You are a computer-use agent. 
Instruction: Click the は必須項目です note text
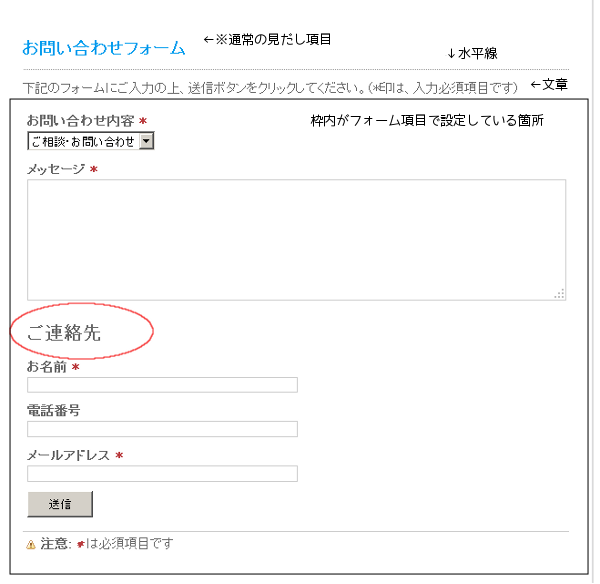129,543
